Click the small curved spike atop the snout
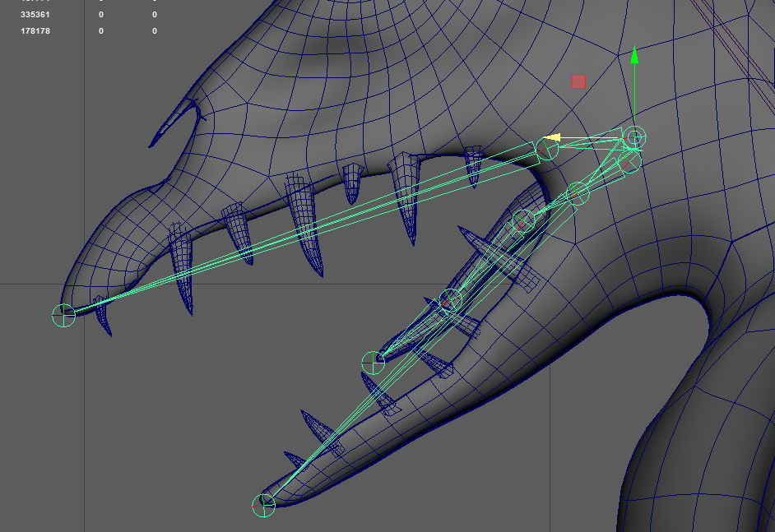775x532 pixels. [192, 111]
